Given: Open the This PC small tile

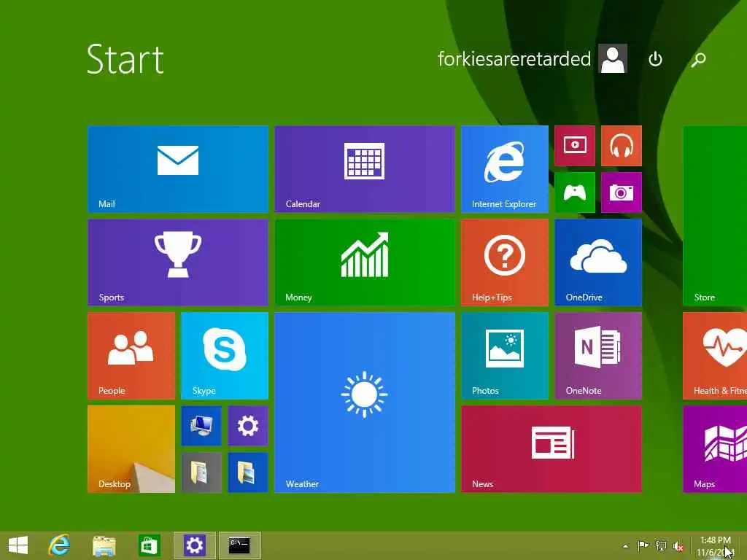Looking at the screenshot, I should [201, 426].
